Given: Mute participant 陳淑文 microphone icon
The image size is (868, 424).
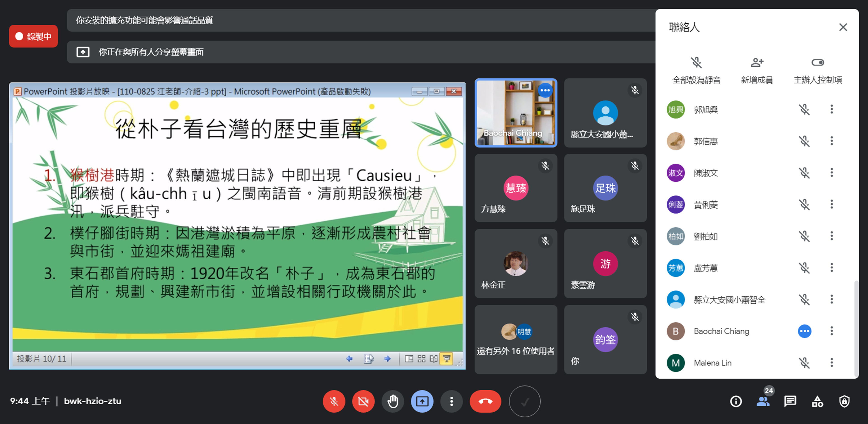Looking at the screenshot, I should [x=804, y=173].
